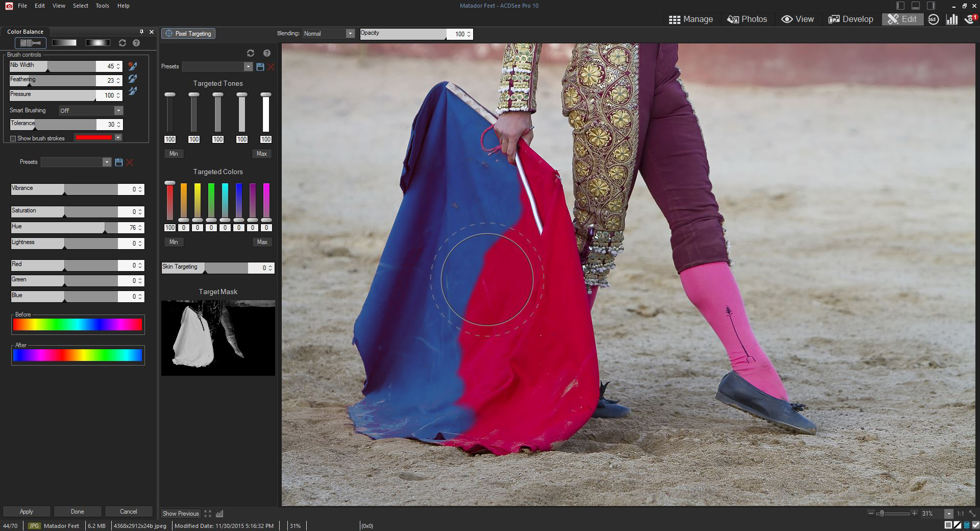The image size is (980, 531).
Task: Enable Show brush strokes checkbox
Action: click(x=13, y=138)
